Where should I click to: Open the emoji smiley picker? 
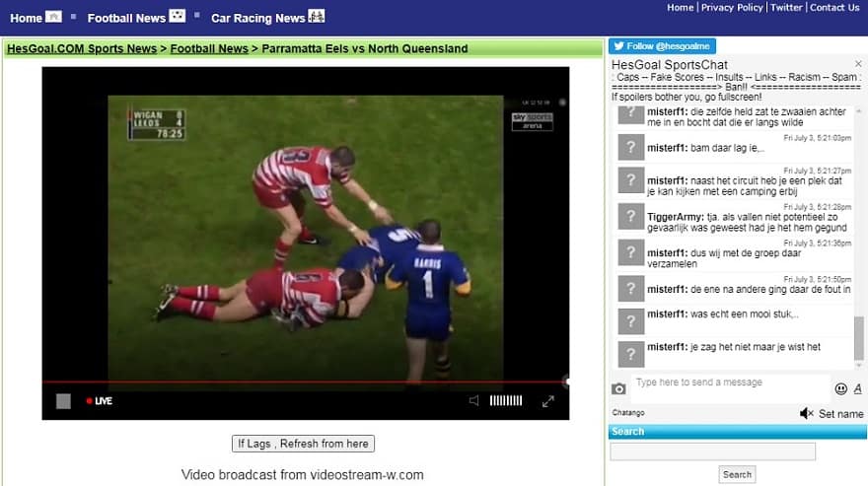[841, 388]
